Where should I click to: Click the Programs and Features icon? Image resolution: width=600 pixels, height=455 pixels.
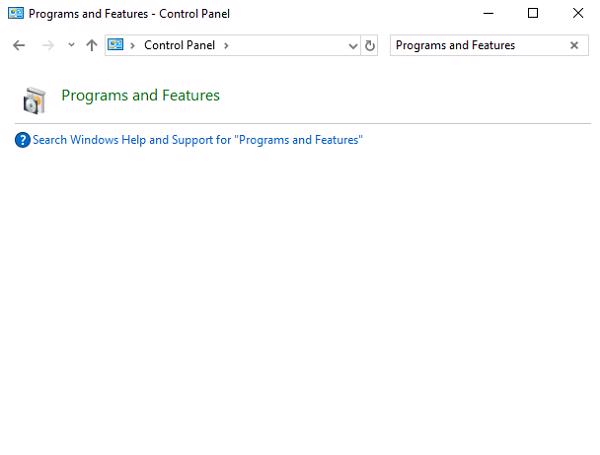[34, 99]
